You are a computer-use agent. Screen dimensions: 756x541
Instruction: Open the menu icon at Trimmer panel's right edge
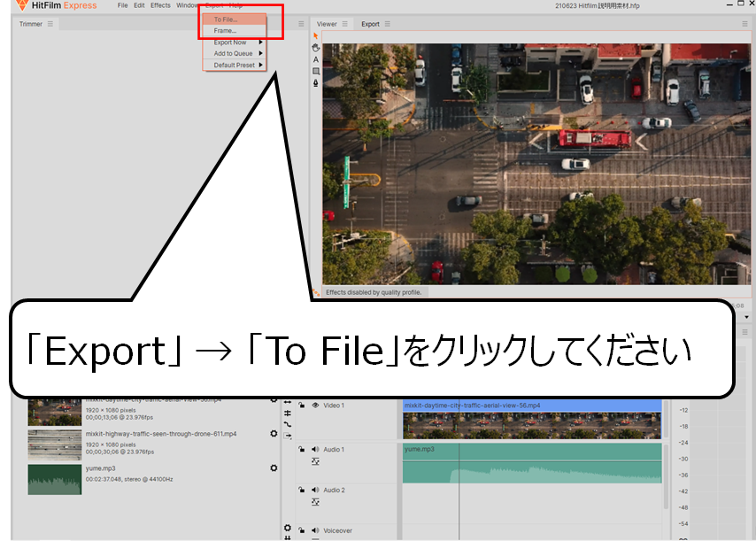pos(301,24)
